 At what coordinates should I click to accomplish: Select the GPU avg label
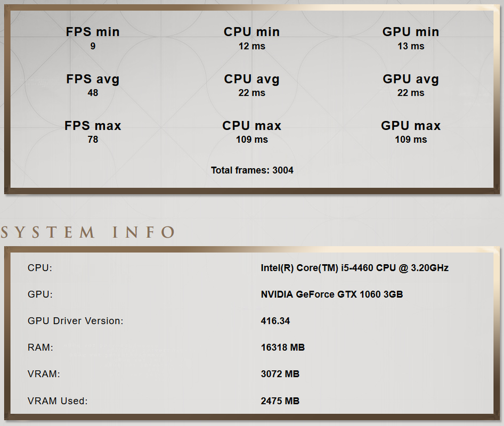pyautogui.click(x=411, y=79)
